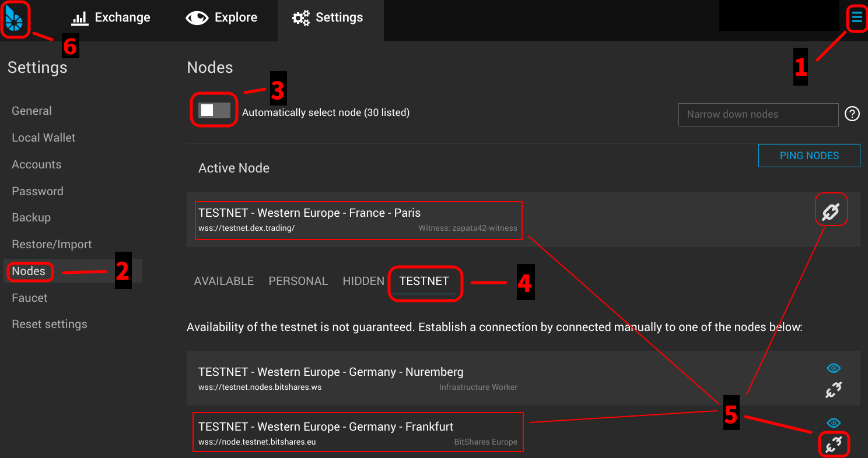
Task: Switch to the AVAILABLE nodes tab
Action: [x=224, y=281]
